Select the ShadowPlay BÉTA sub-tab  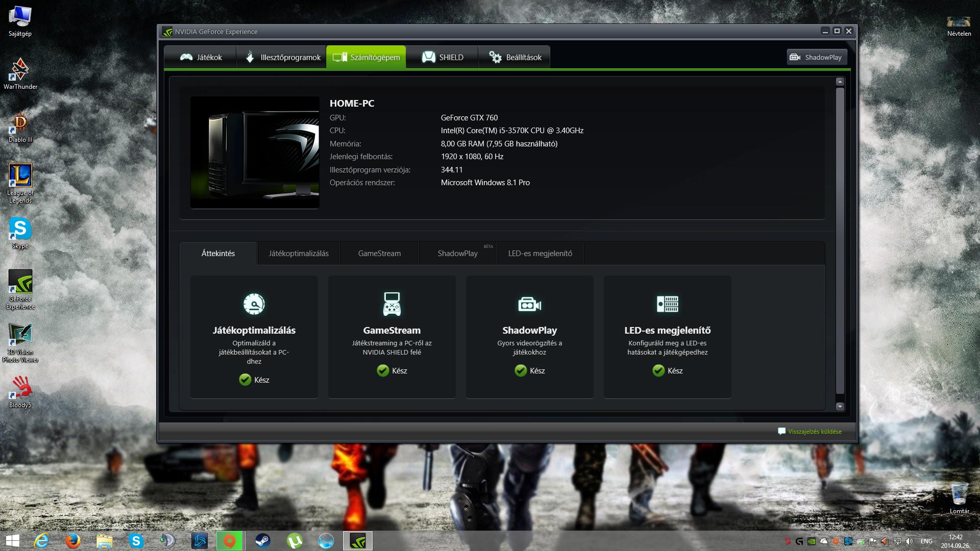tap(458, 254)
